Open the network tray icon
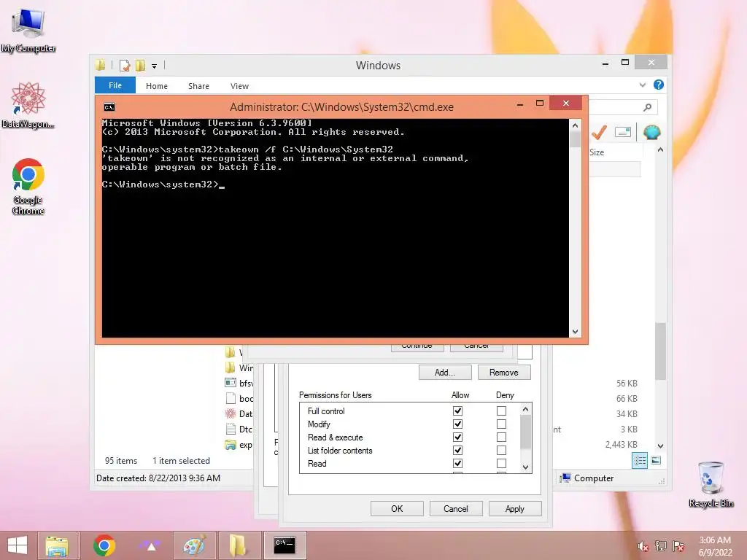The height and width of the screenshot is (560, 747). 661,546
